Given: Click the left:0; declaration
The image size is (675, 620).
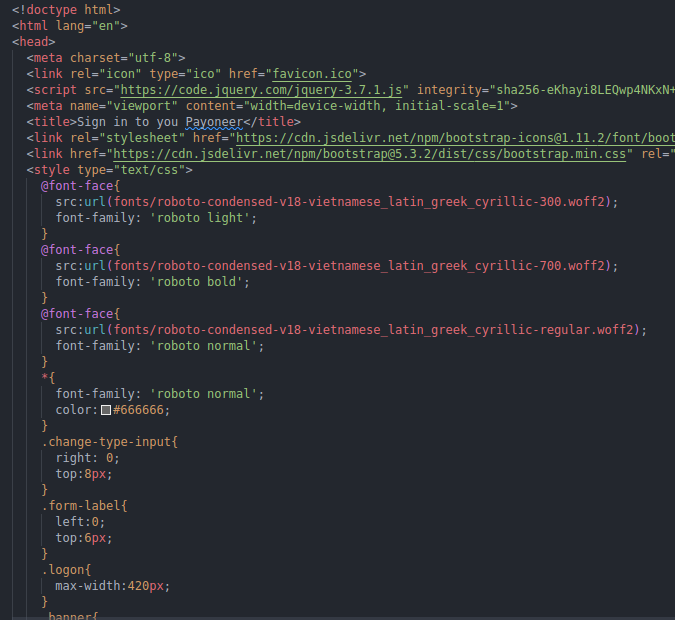Looking at the screenshot, I should click(81, 522).
